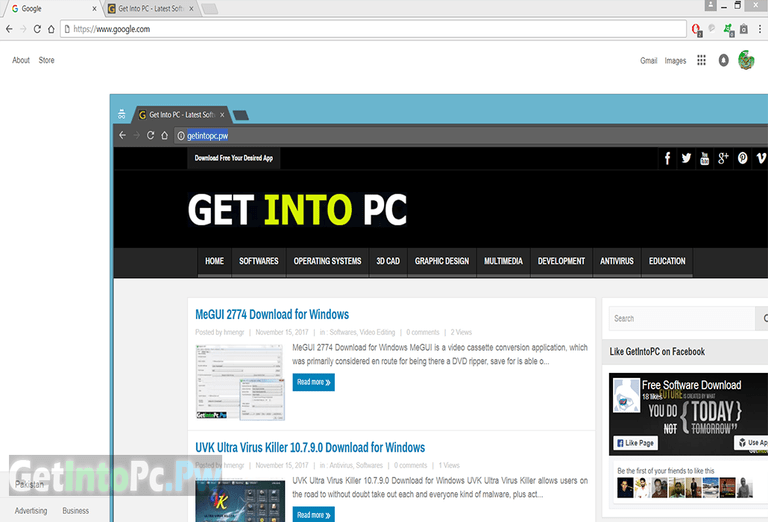Click the Chrome profile user icon
The image size is (768, 522).
click(710, 5)
